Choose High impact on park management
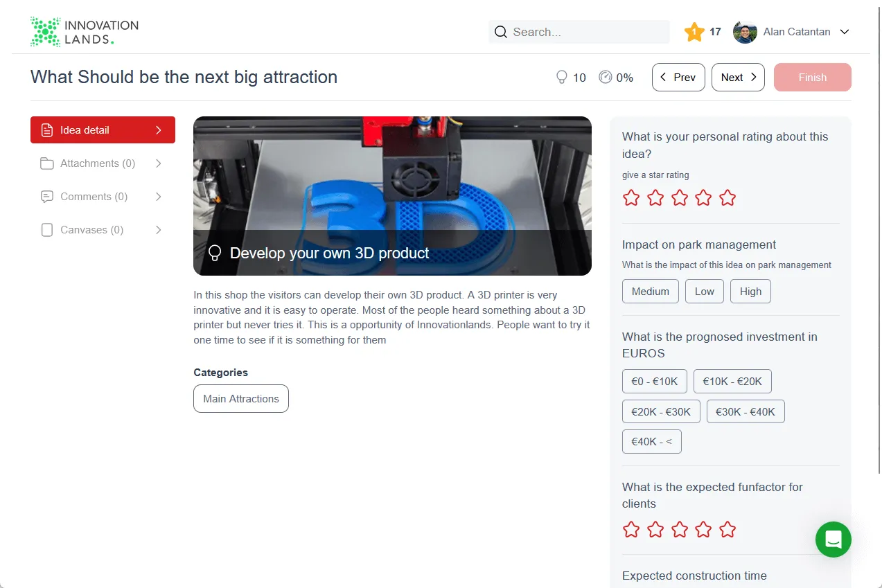The width and height of the screenshot is (882, 588). (x=750, y=292)
